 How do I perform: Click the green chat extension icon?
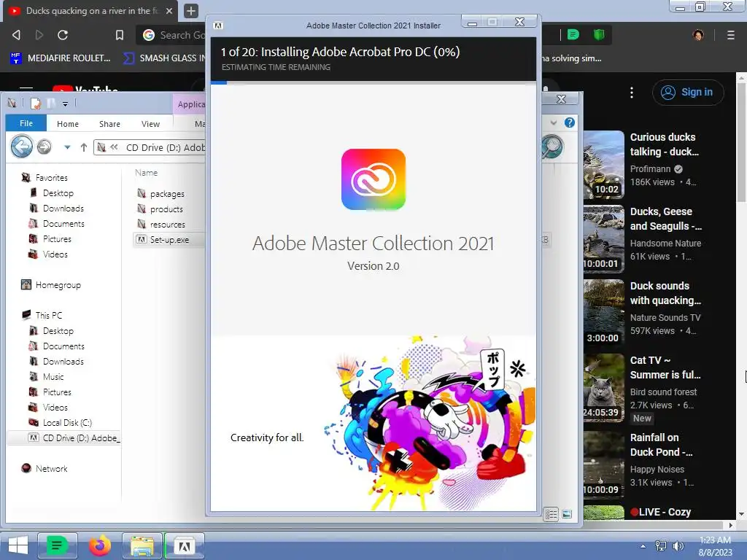pyautogui.click(x=573, y=34)
